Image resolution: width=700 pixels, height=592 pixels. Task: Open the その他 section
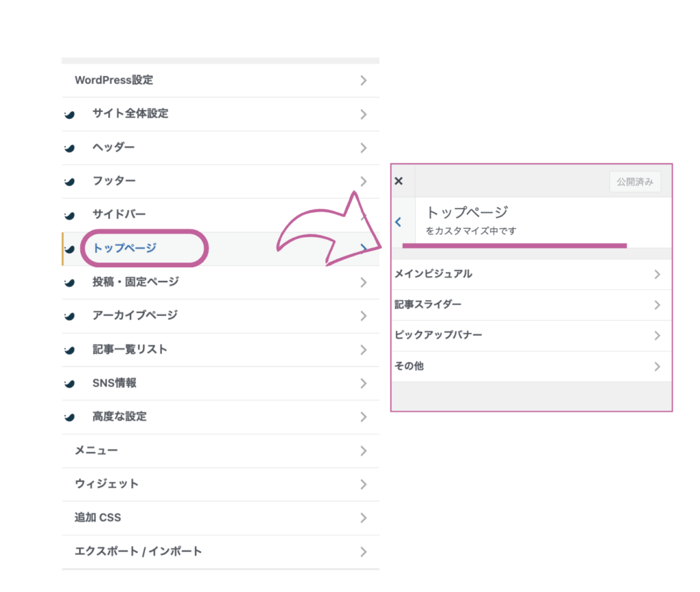coord(409,366)
